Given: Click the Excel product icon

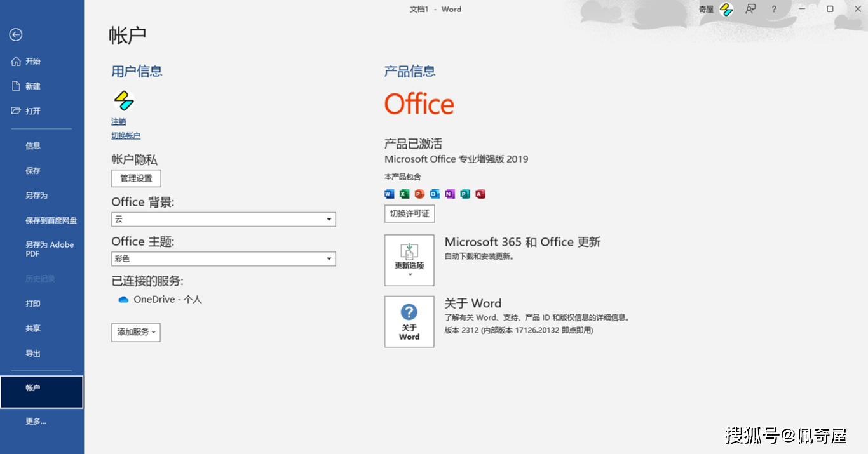Looking at the screenshot, I should pyautogui.click(x=404, y=194).
